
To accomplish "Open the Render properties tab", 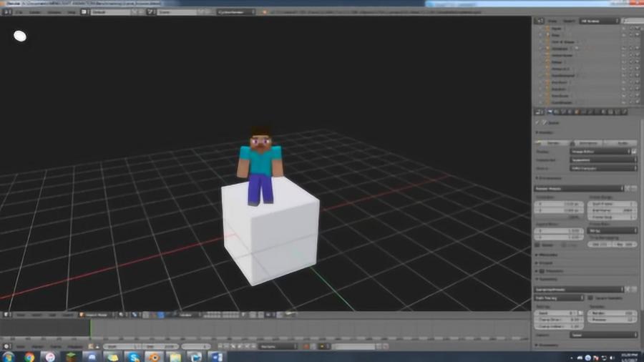I will click(549, 112).
